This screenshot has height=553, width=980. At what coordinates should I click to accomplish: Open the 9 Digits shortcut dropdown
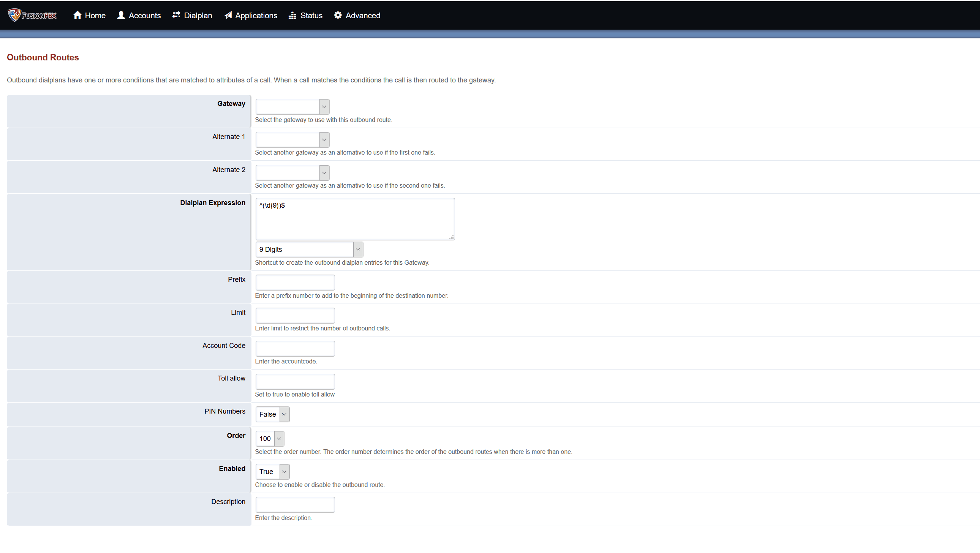point(309,250)
